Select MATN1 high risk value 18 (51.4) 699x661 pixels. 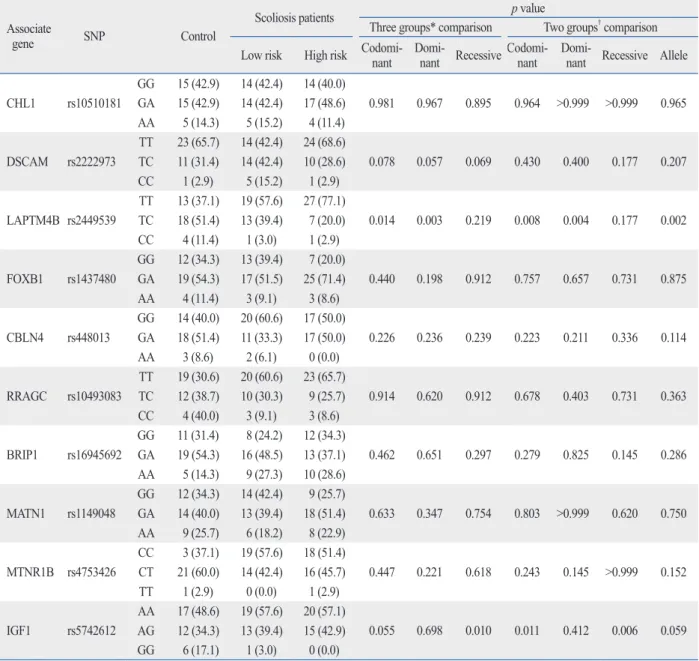325,513
